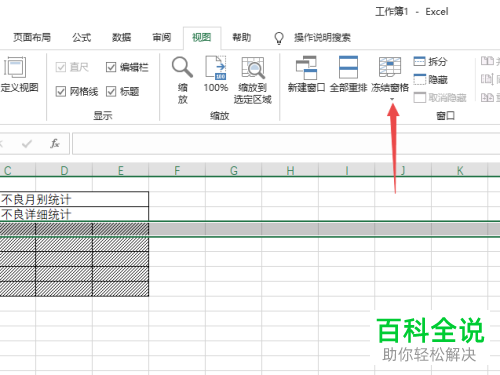Select column D header

[x=64, y=170]
